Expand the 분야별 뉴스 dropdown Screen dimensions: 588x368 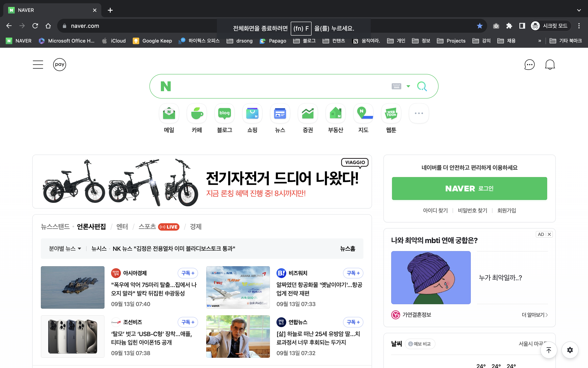tap(65, 248)
